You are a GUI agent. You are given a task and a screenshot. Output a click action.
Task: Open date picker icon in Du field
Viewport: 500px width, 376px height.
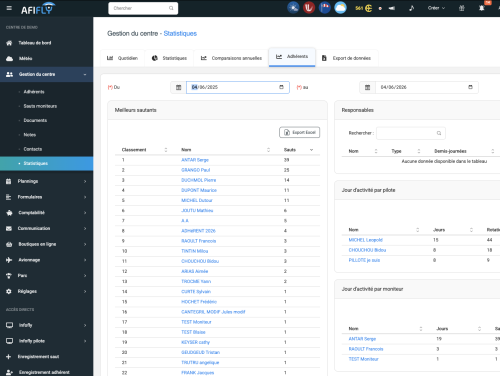281,87
